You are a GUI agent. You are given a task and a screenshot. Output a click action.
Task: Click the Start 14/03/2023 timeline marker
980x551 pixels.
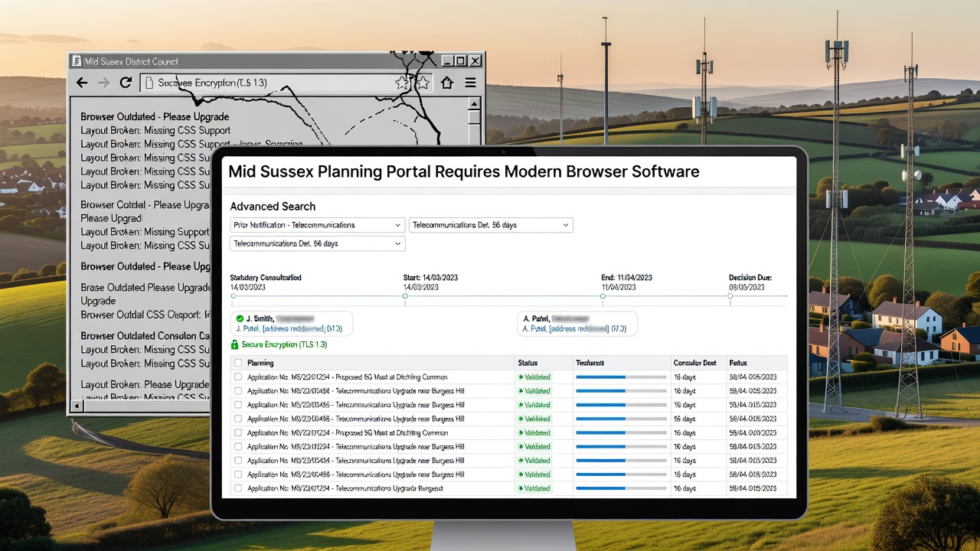click(x=406, y=295)
